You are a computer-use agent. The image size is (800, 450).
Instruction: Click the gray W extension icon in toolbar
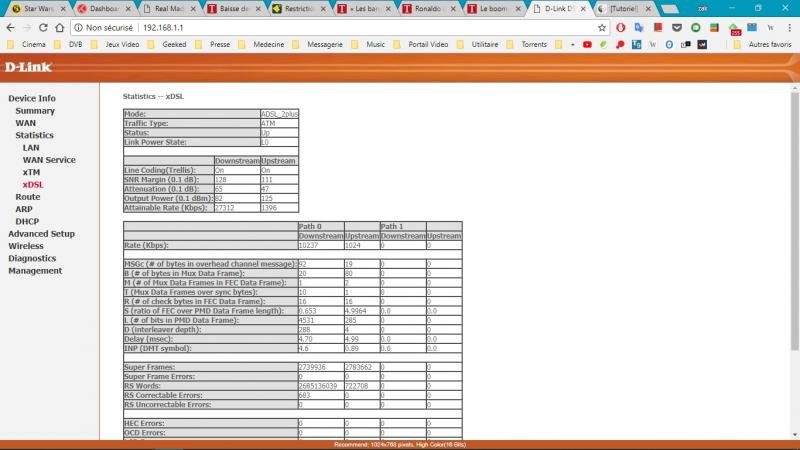tap(770, 28)
